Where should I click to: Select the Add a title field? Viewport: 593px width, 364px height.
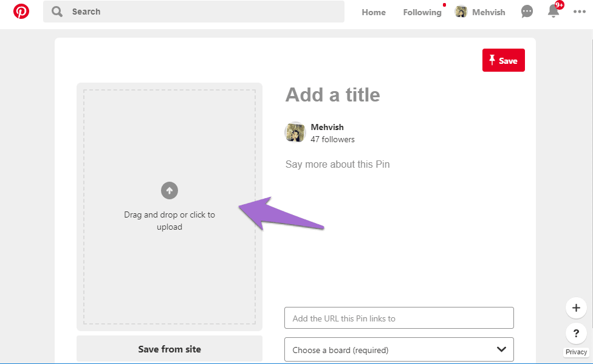tap(332, 95)
